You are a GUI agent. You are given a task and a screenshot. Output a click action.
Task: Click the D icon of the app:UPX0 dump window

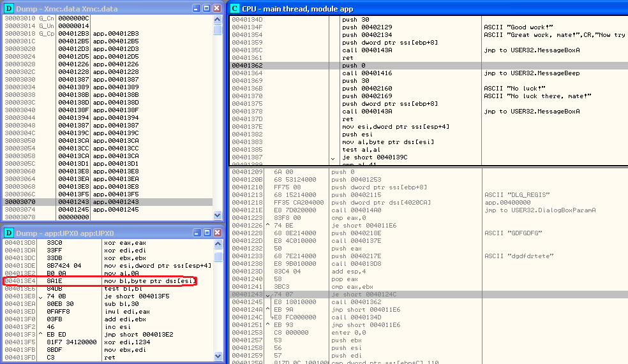point(9,233)
